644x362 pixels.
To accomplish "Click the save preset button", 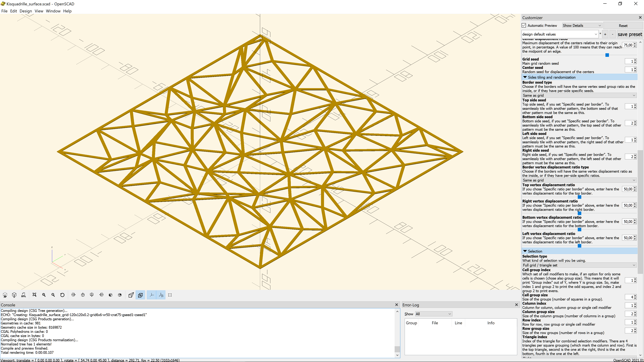I will [630, 34].
